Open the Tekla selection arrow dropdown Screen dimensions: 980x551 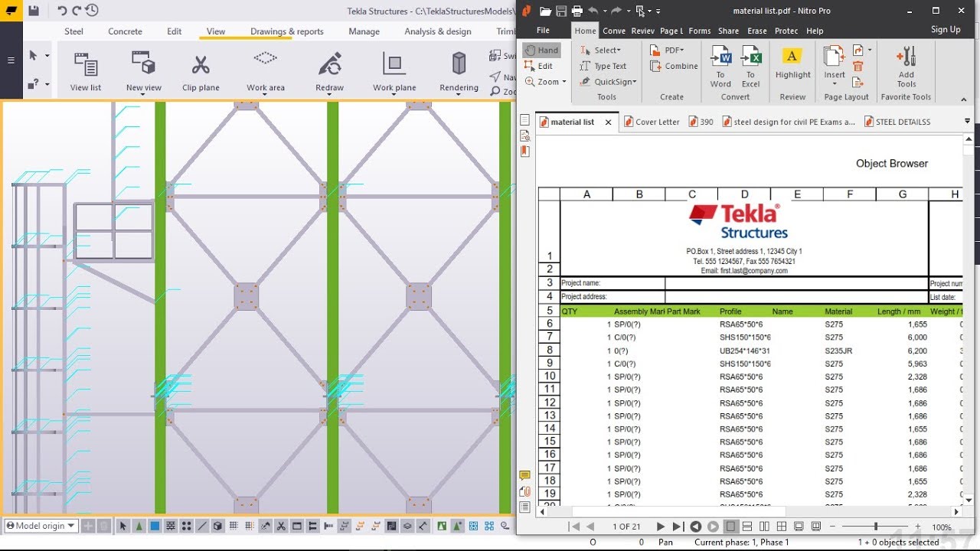click(47, 56)
